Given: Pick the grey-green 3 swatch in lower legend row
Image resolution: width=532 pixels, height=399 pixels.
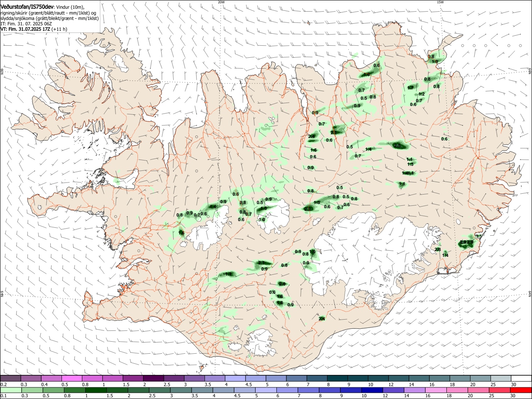Looking at the screenshot, I should pos(181,390).
